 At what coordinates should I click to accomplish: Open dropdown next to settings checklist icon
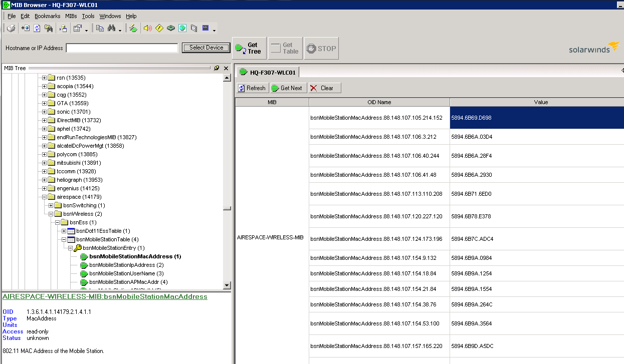click(86, 30)
